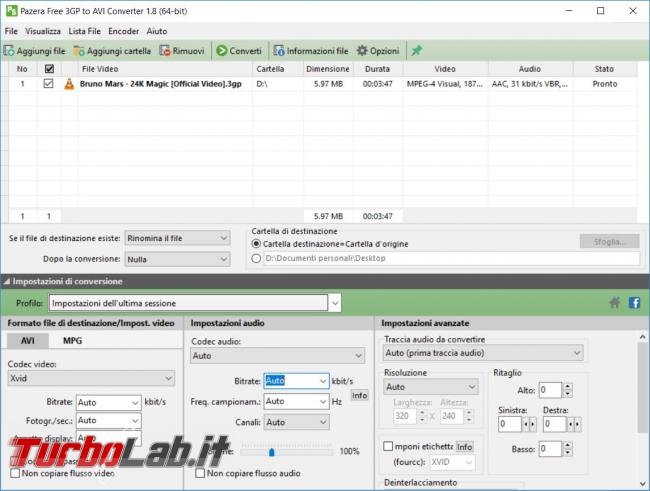Click the Pronto status cell

(x=605, y=84)
